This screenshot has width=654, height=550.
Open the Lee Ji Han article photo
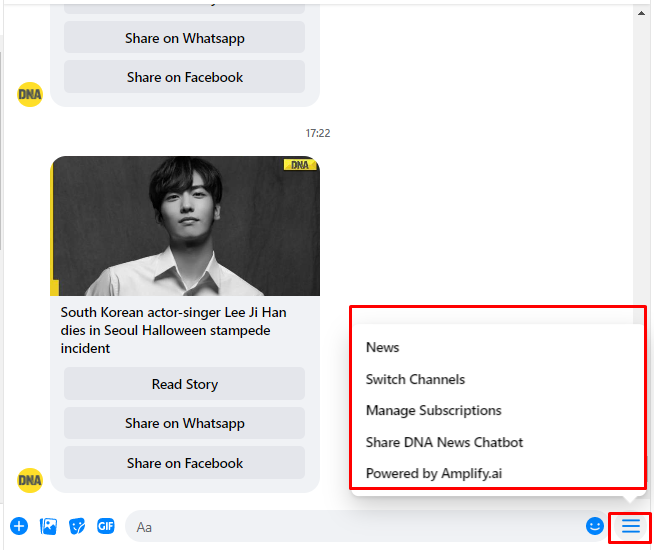click(x=185, y=226)
